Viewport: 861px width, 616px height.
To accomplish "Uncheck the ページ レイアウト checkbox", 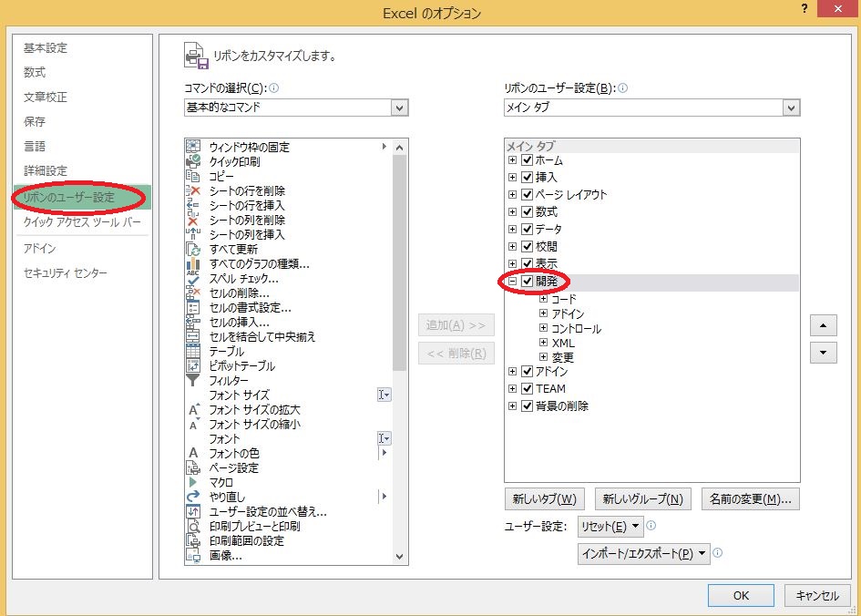I will coord(528,194).
